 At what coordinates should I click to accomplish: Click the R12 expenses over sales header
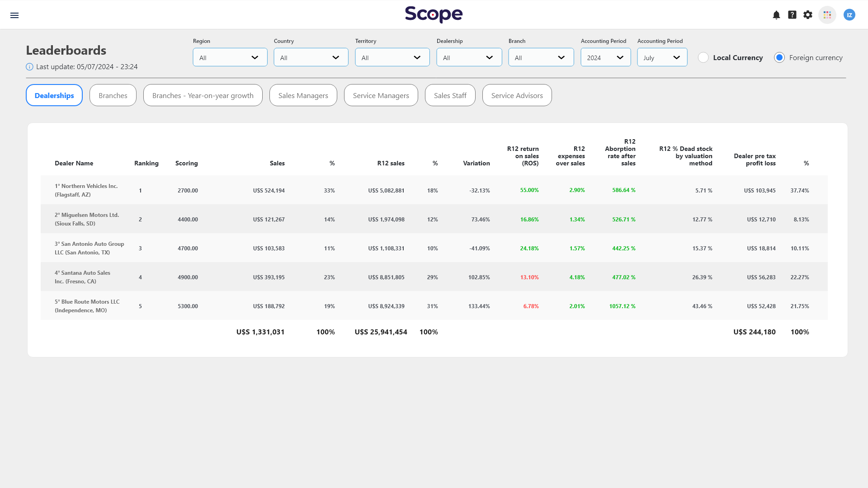tap(571, 156)
